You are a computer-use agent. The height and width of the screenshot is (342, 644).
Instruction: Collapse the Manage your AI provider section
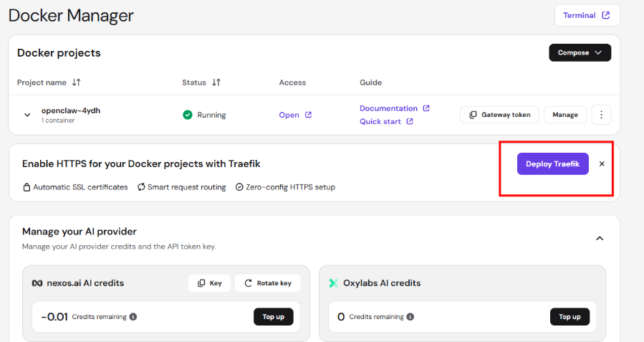click(x=600, y=238)
